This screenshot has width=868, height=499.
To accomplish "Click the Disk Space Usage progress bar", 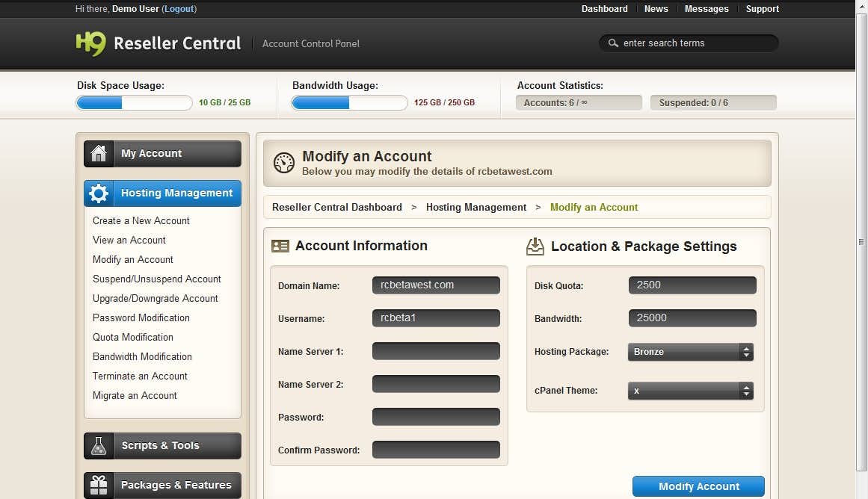I will [135, 103].
